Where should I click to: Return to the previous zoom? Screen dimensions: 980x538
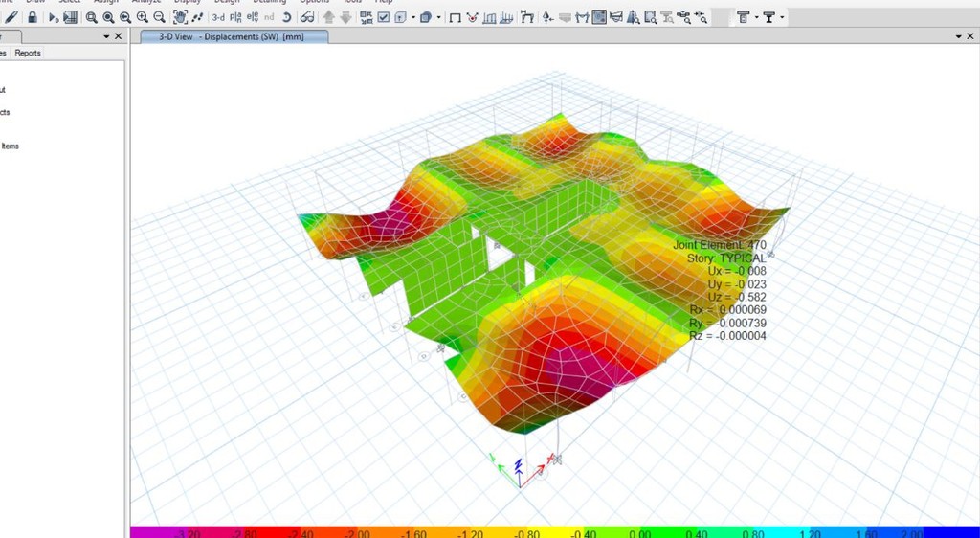coord(125,17)
